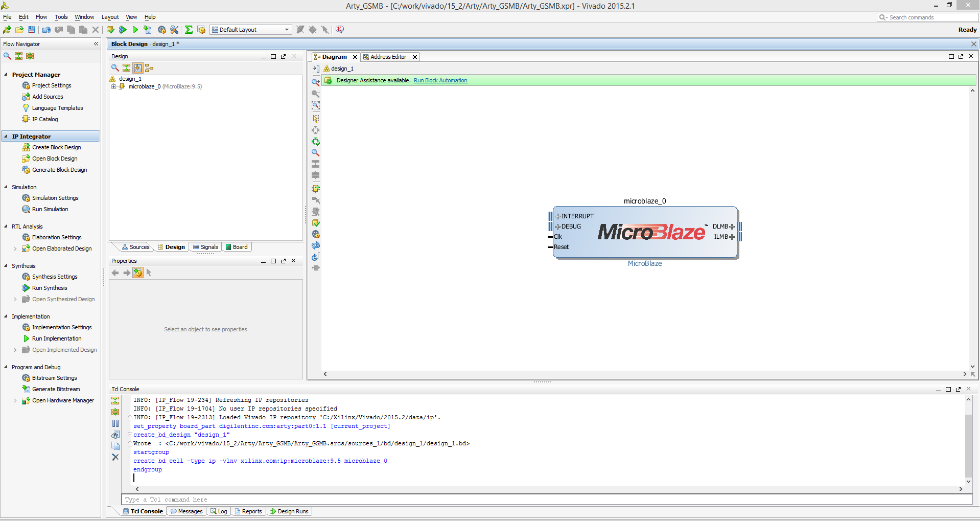Switch to the Messages tab

[186, 511]
